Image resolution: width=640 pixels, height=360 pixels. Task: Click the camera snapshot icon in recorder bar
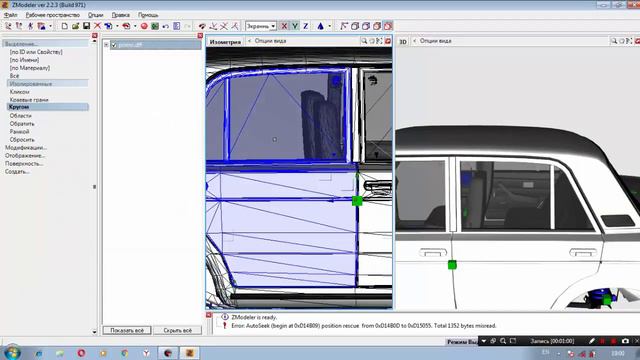(x=625, y=341)
